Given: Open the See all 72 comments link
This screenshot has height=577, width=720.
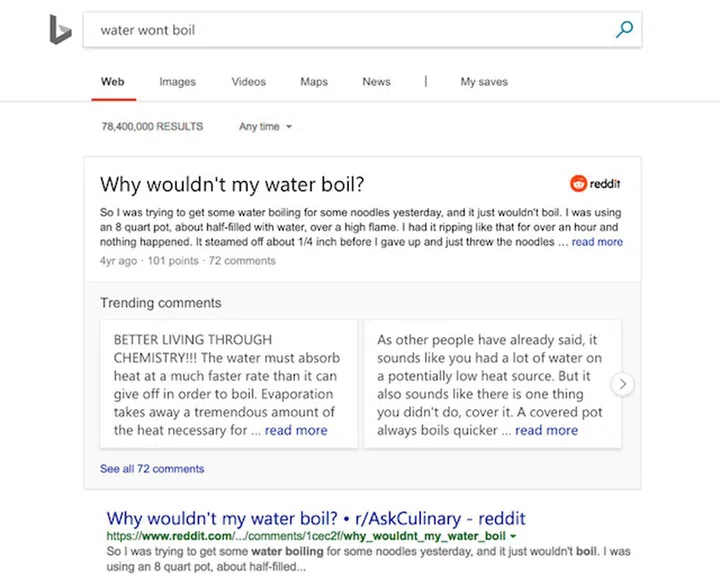Looking at the screenshot, I should pos(152,469).
